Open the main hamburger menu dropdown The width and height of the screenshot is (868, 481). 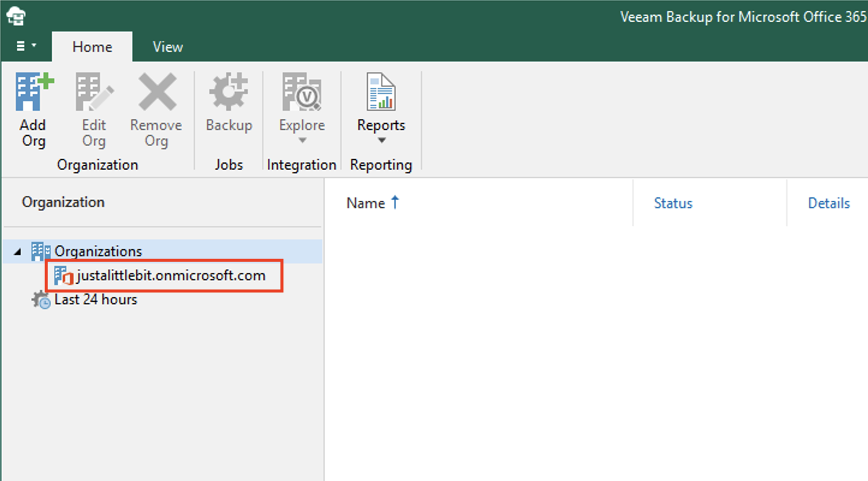pos(26,46)
